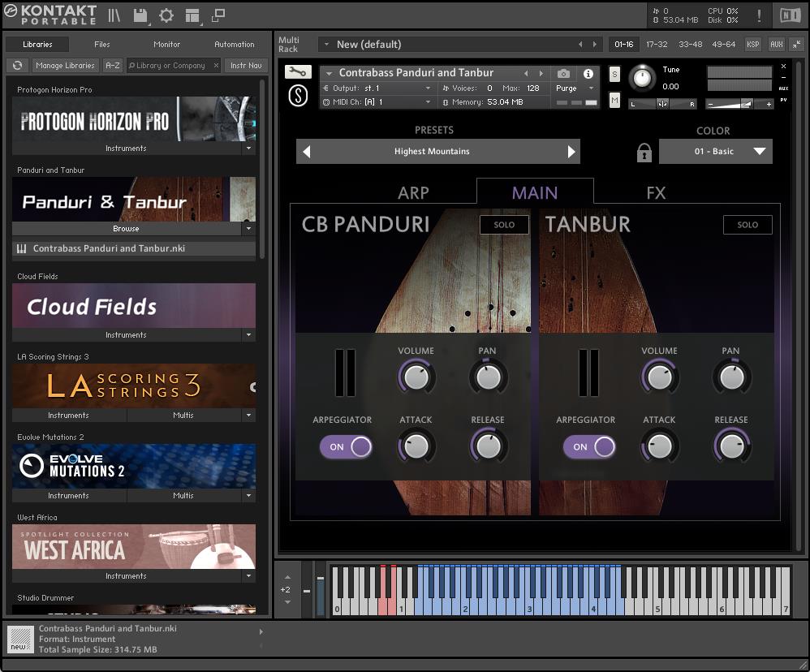Click the Library or Company search field
Viewport: 810px width, 672px height.
(x=171, y=66)
